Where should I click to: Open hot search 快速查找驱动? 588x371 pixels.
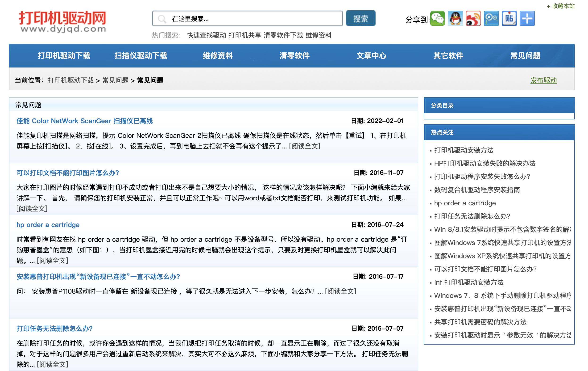(x=206, y=35)
